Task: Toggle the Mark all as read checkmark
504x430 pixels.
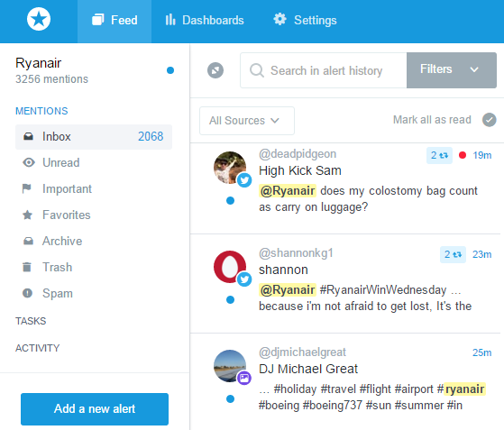Action: coord(490,120)
